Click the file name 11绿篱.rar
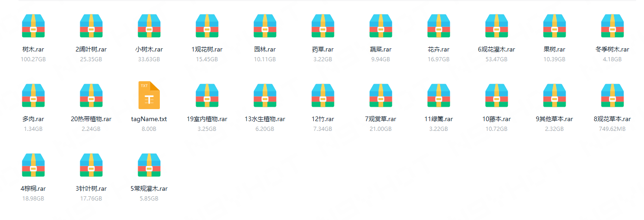The width and height of the screenshot is (644, 220). point(439,119)
